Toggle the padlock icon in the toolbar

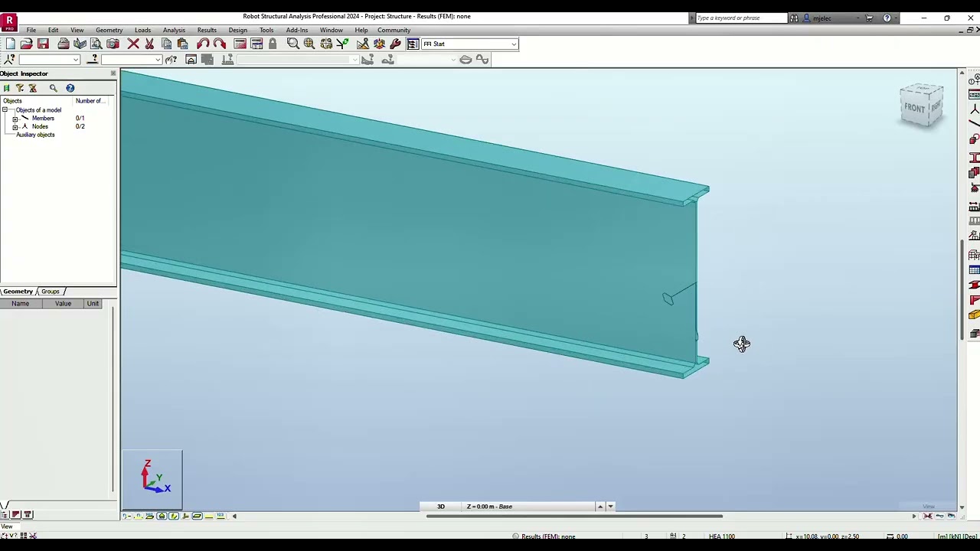(273, 44)
